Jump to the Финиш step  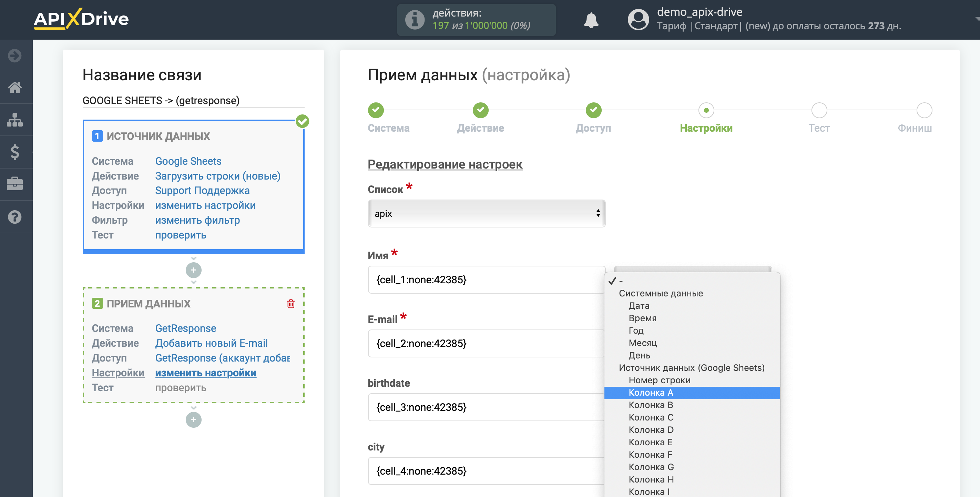tap(924, 110)
